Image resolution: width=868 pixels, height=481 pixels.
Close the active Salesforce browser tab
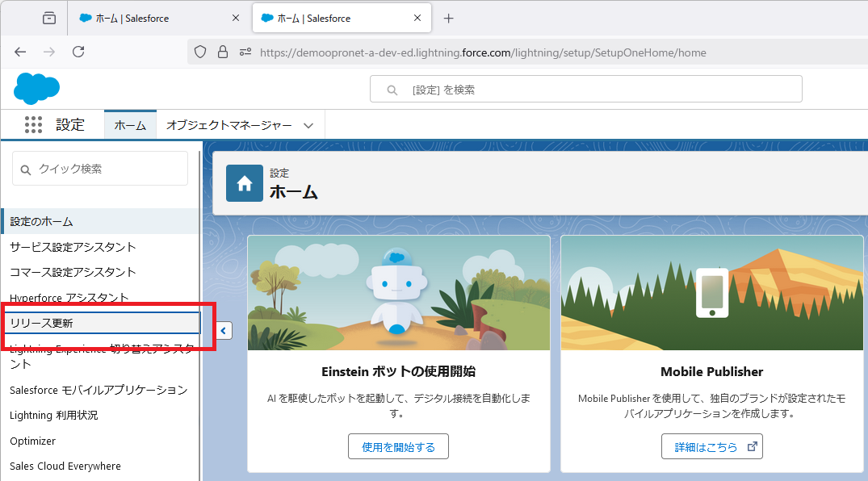click(417, 18)
